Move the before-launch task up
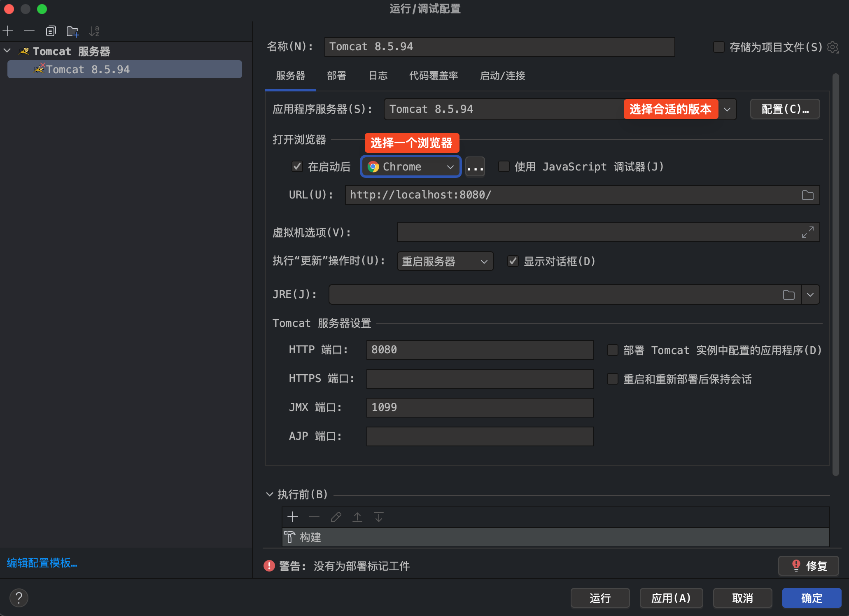Viewport: 849px width, 616px height. click(357, 517)
